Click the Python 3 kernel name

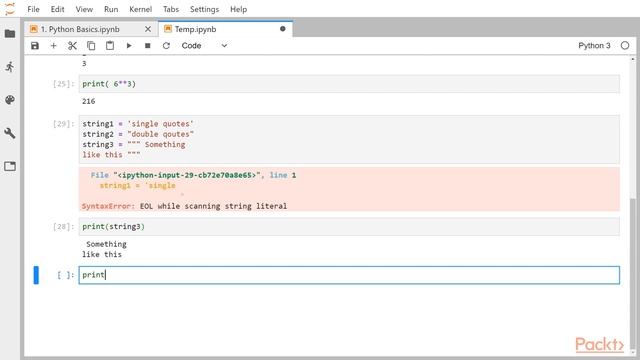pyautogui.click(x=594, y=46)
